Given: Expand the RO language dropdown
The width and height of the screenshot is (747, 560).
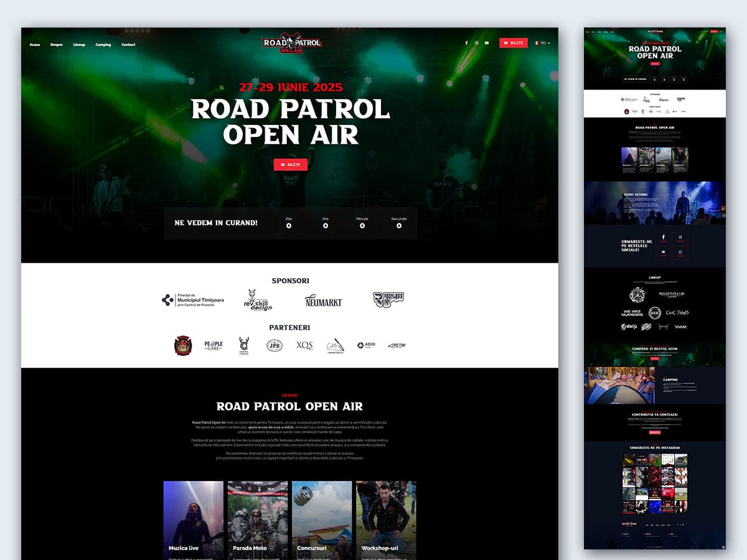Looking at the screenshot, I should [x=542, y=43].
